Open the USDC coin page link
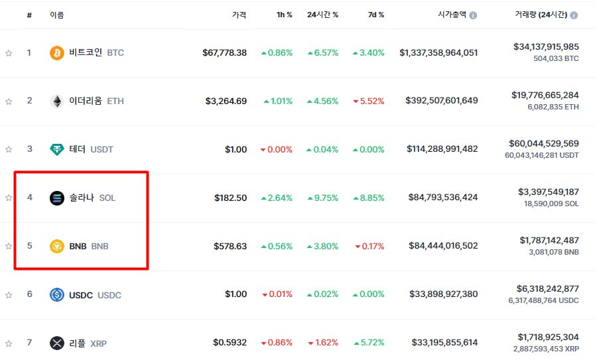This screenshot has width=595, height=364. coord(96,295)
